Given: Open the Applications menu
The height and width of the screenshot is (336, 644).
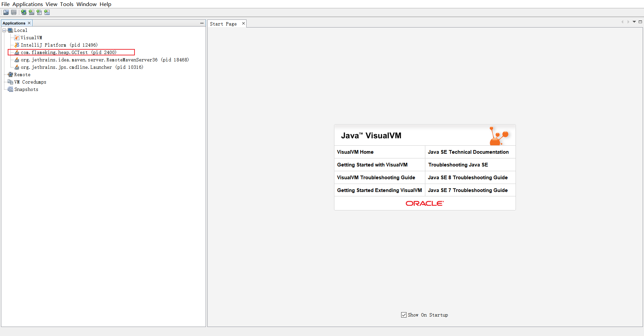Looking at the screenshot, I should pyautogui.click(x=28, y=4).
